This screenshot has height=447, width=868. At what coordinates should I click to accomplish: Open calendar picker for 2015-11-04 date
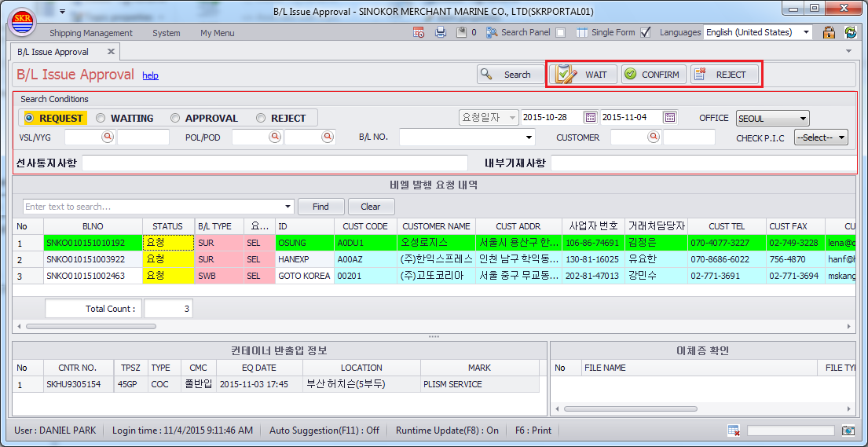click(x=670, y=117)
